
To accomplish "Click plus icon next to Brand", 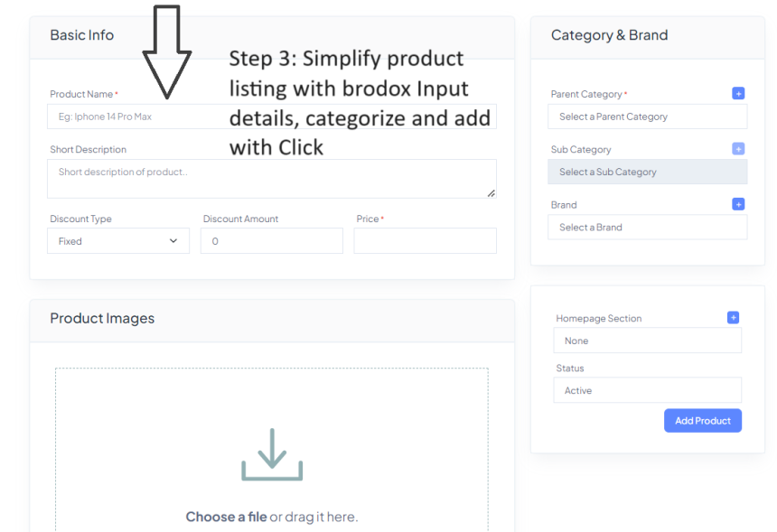I will tap(738, 204).
